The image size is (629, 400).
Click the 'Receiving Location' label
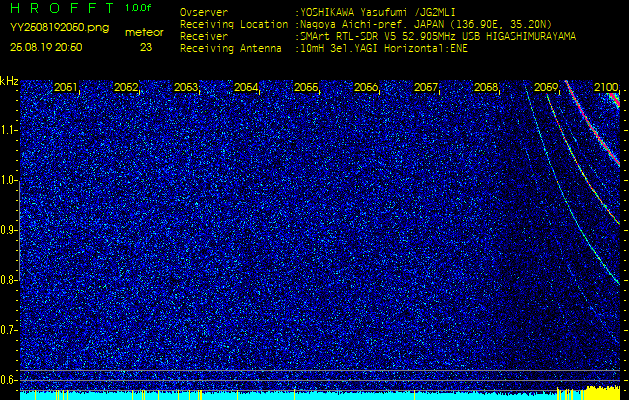click(234, 24)
